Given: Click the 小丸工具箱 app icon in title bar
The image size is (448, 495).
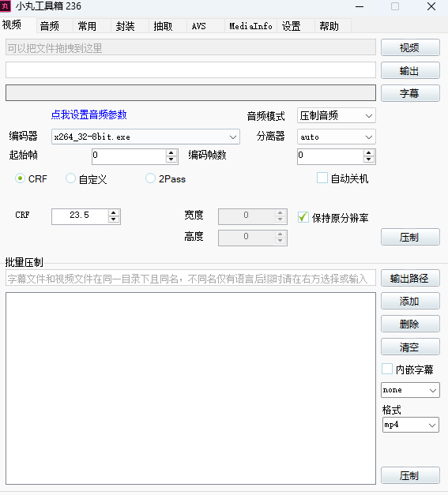Looking at the screenshot, I should (x=5, y=6).
